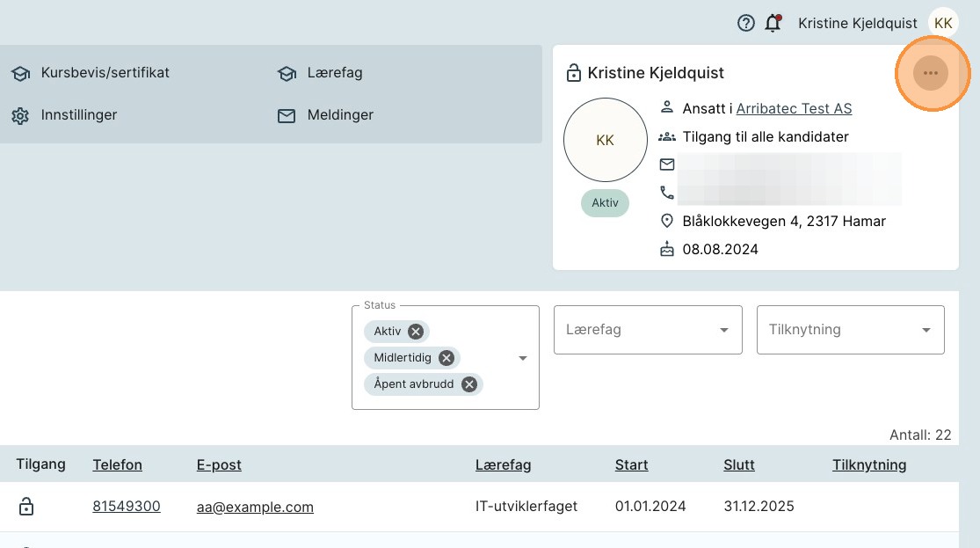Image resolution: width=980 pixels, height=548 pixels.
Task: Click the aa@example.com email link
Action: [x=255, y=507]
